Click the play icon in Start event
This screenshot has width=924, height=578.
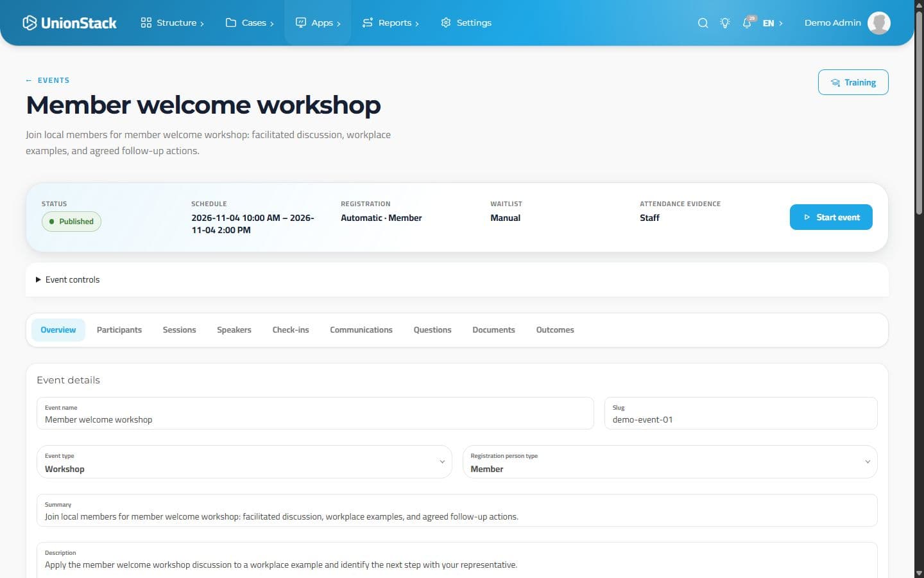(807, 217)
